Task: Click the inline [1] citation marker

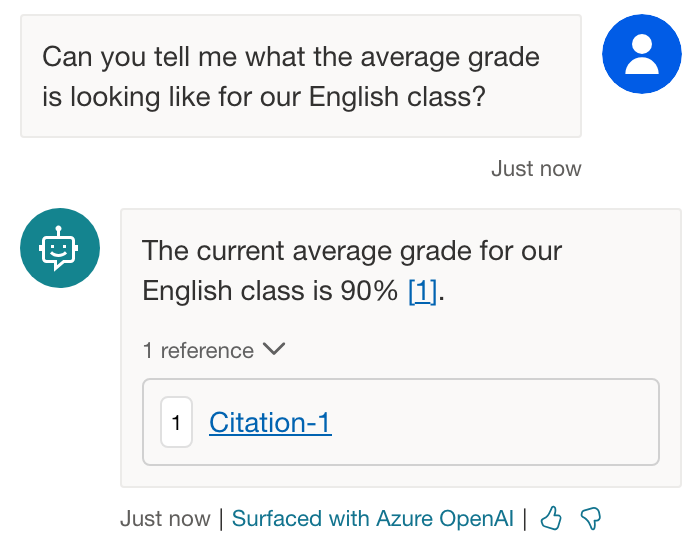Action: point(422,292)
